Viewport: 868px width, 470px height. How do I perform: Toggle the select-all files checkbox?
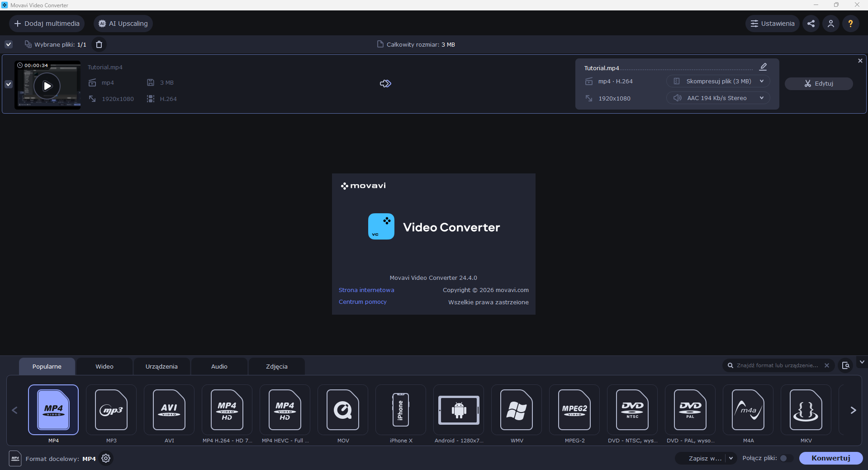(x=9, y=44)
